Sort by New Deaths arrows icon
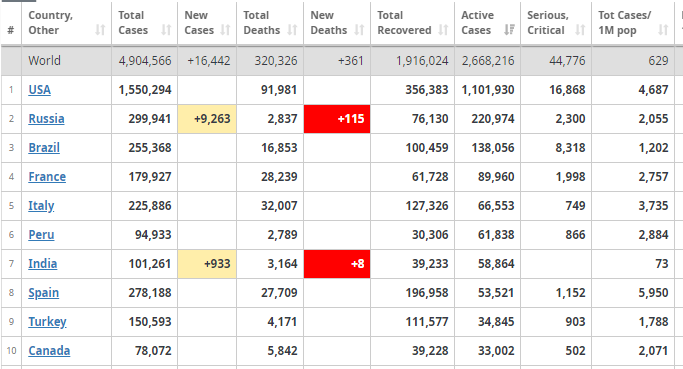The image size is (683, 369). [359, 30]
